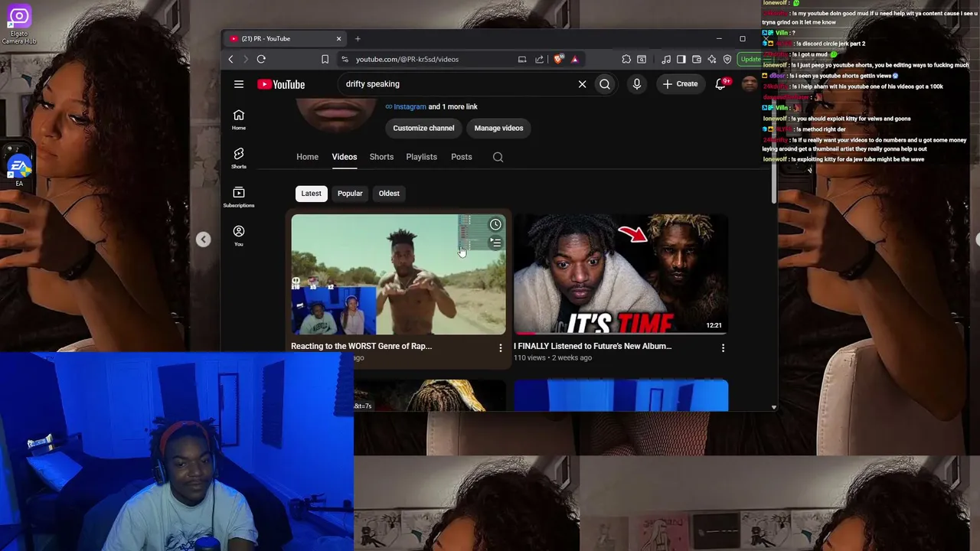Select the Latest filter chip

click(311, 194)
